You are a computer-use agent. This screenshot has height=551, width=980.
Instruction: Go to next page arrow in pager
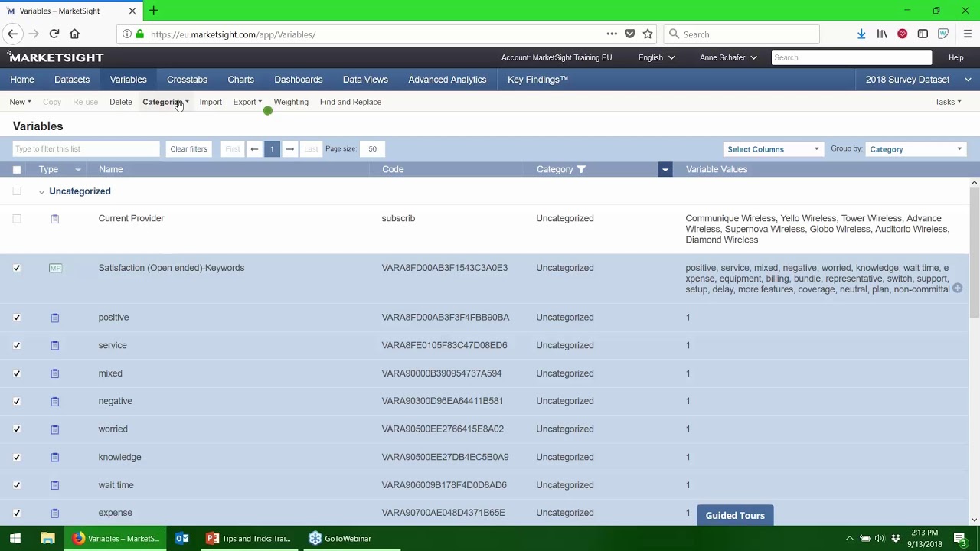[289, 148]
